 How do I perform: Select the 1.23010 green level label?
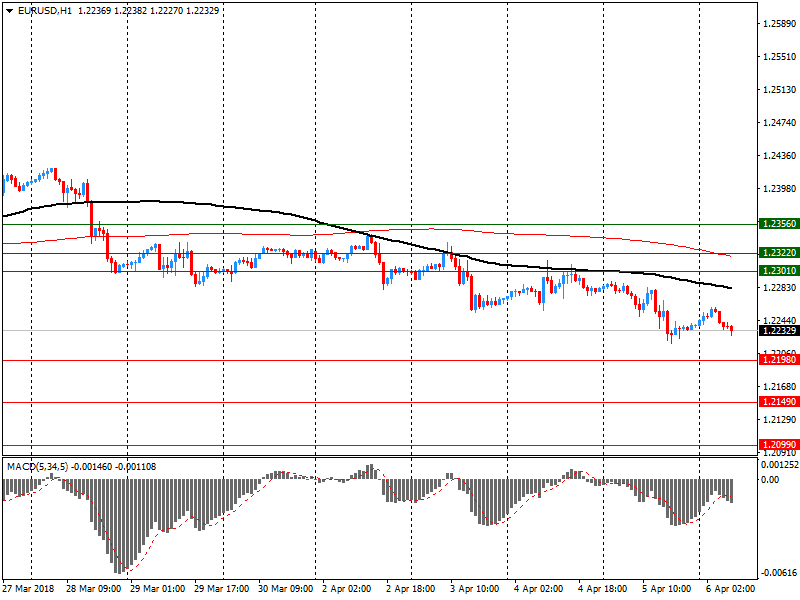pyautogui.click(x=778, y=270)
